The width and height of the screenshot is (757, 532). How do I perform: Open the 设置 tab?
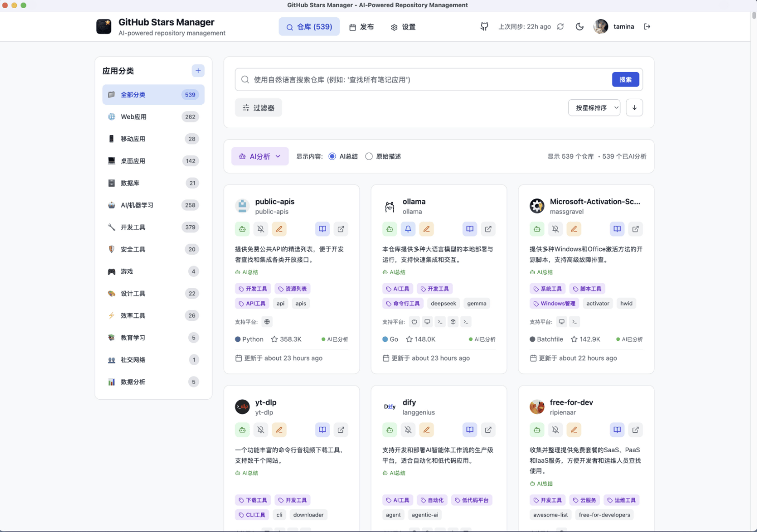403,27
